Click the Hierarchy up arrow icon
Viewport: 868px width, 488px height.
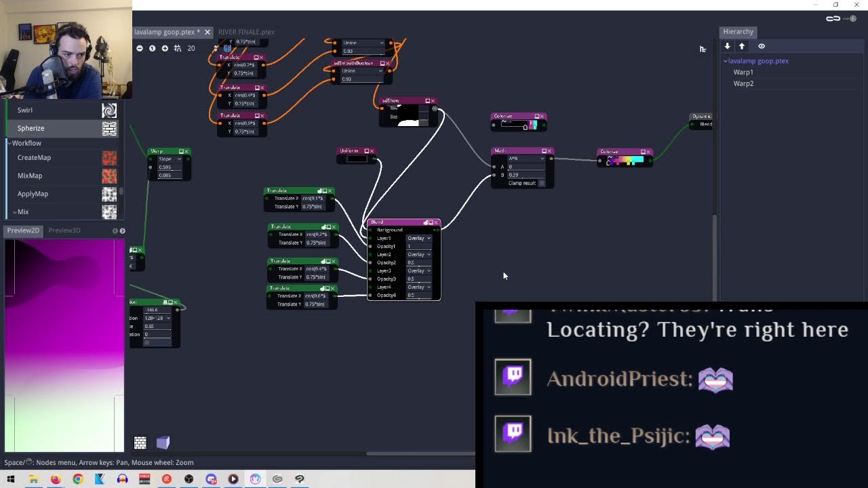pyautogui.click(x=742, y=46)
